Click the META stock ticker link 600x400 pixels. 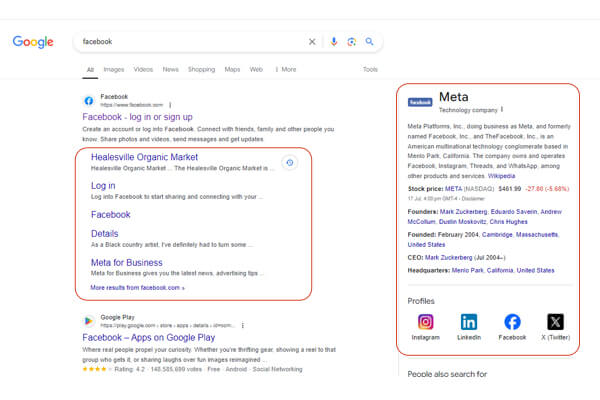453,189
